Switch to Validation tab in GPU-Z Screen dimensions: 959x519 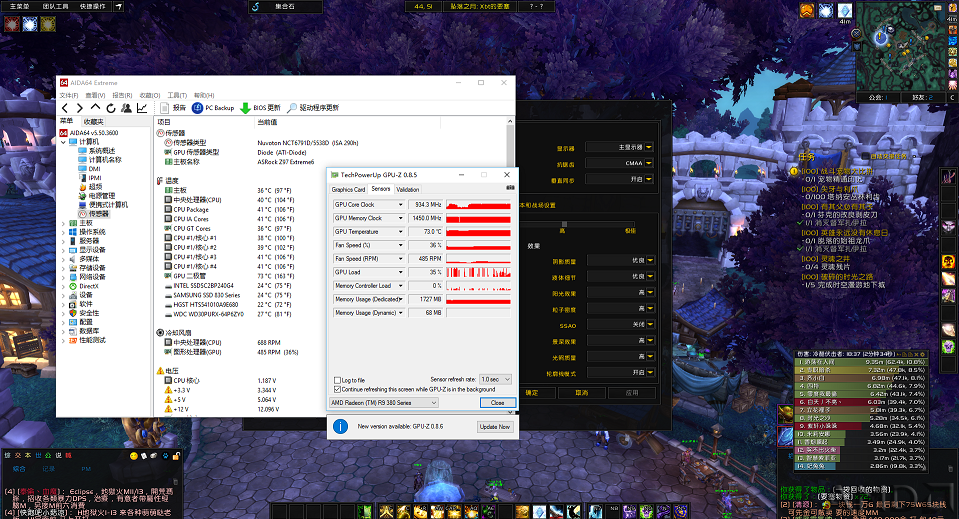point(407,190)
